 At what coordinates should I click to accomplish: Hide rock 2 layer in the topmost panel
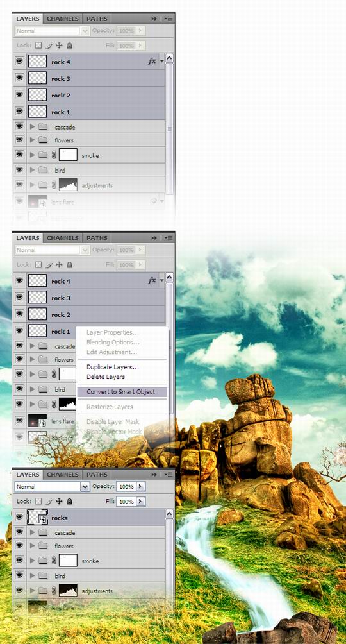click(19, 95)
